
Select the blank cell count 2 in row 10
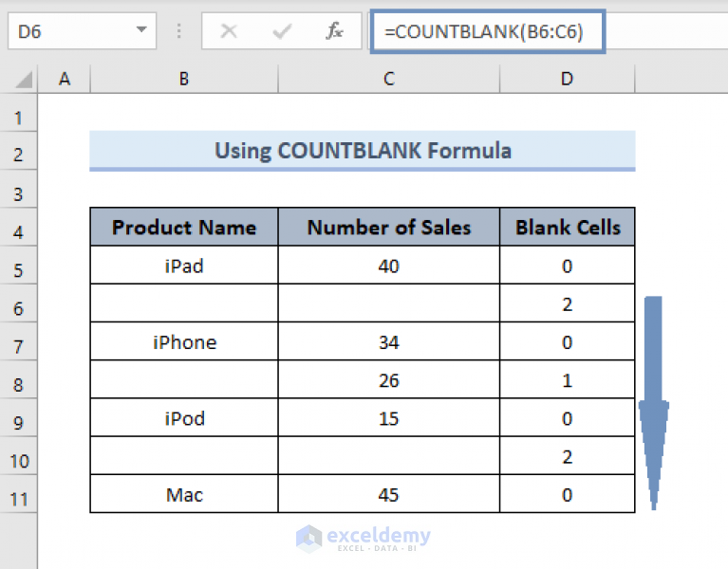pos(568,456)
